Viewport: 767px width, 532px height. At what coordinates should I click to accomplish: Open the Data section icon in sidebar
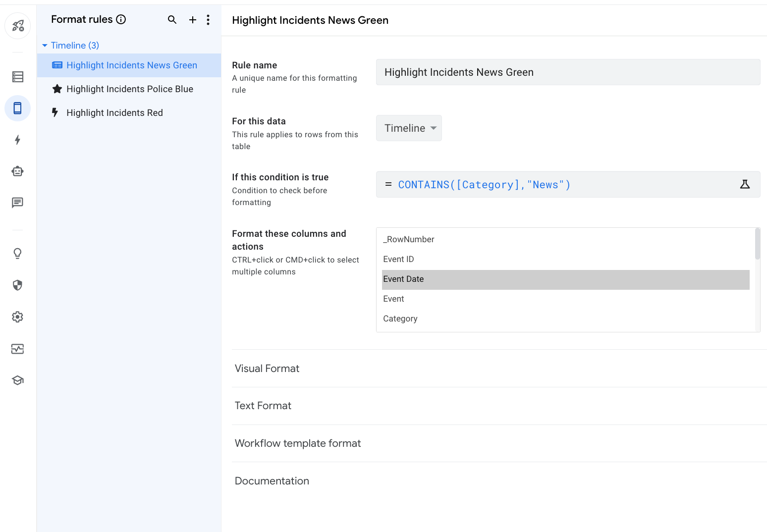(18, 77)
